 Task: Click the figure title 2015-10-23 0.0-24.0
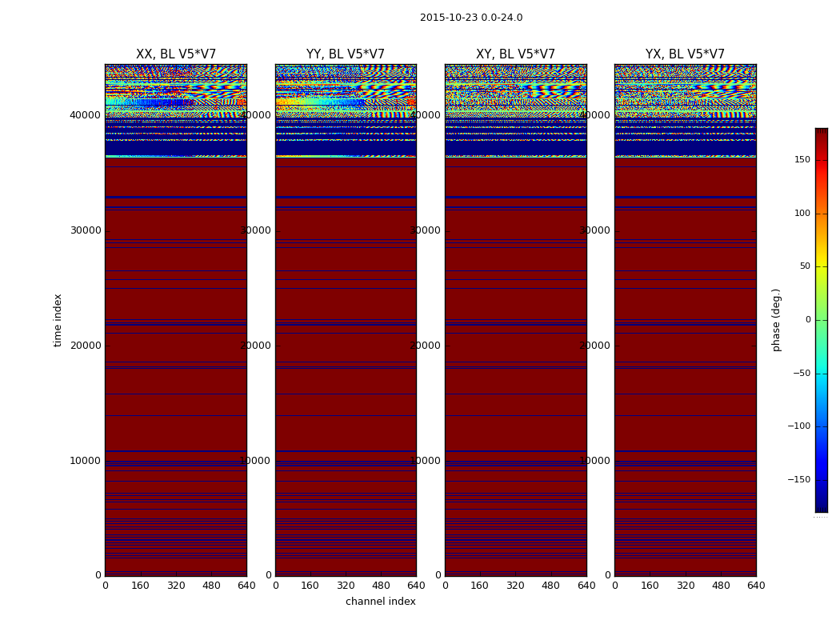[470, 18]
